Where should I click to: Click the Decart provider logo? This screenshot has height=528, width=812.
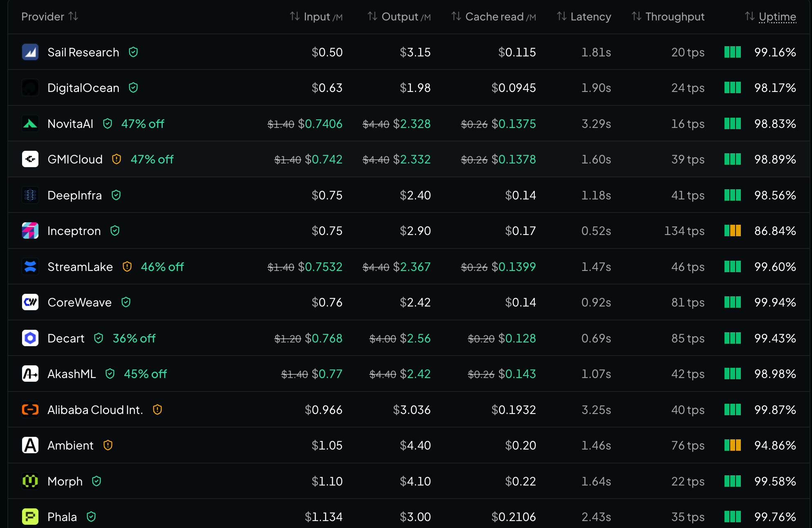[x=30, y=338]
